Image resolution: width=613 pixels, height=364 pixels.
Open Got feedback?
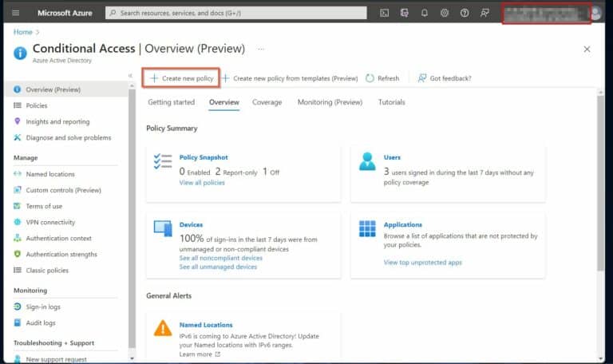click(445, 78)
